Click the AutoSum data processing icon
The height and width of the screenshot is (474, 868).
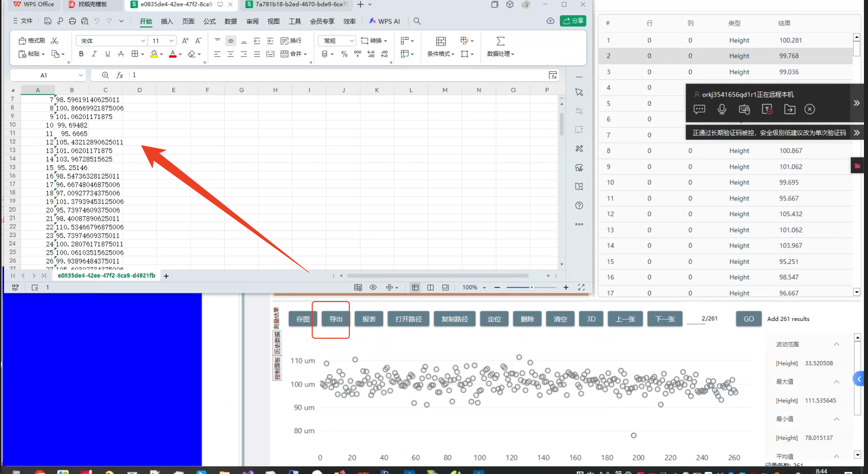tap(500, 41)
